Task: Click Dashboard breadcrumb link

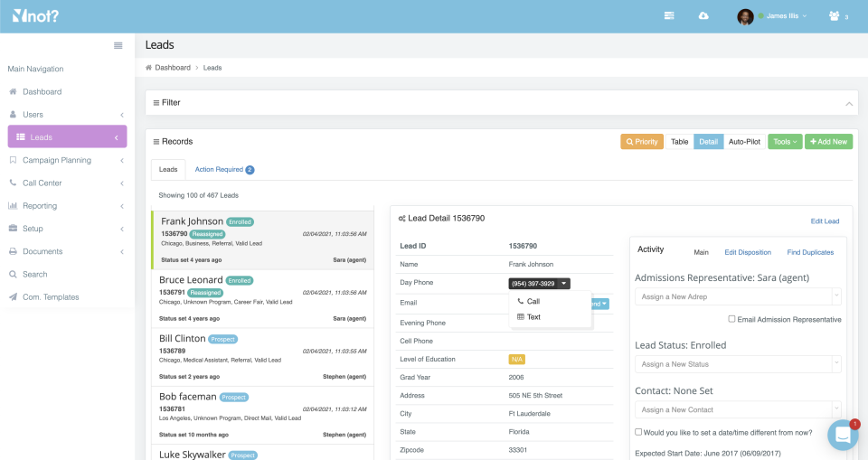Action: tap(172, 68)
